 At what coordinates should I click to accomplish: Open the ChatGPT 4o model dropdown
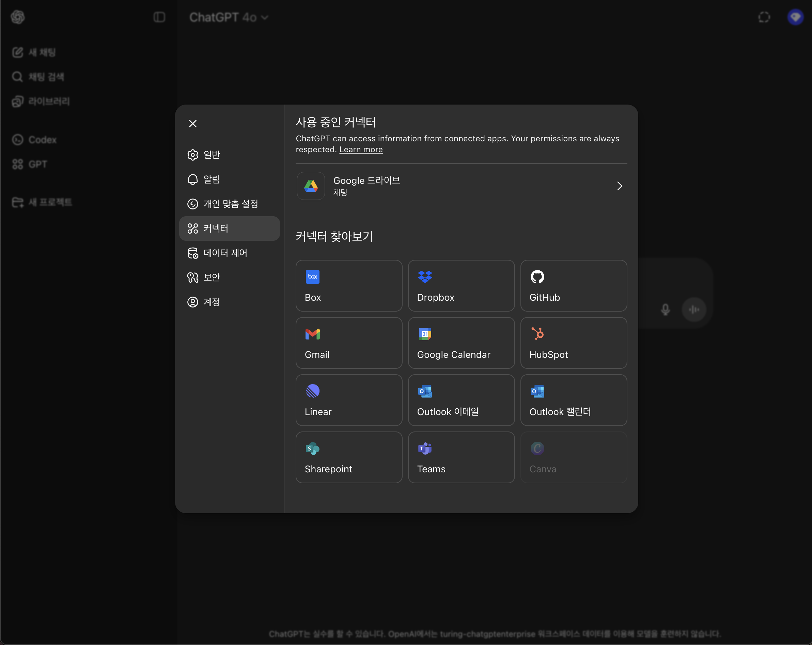point(229,17)
